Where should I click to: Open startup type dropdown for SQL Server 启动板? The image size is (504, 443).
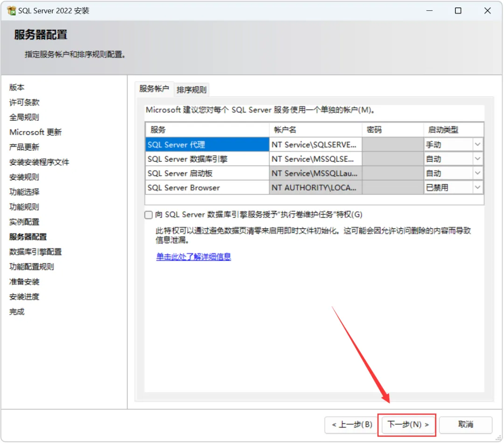[x=477, y=173]
